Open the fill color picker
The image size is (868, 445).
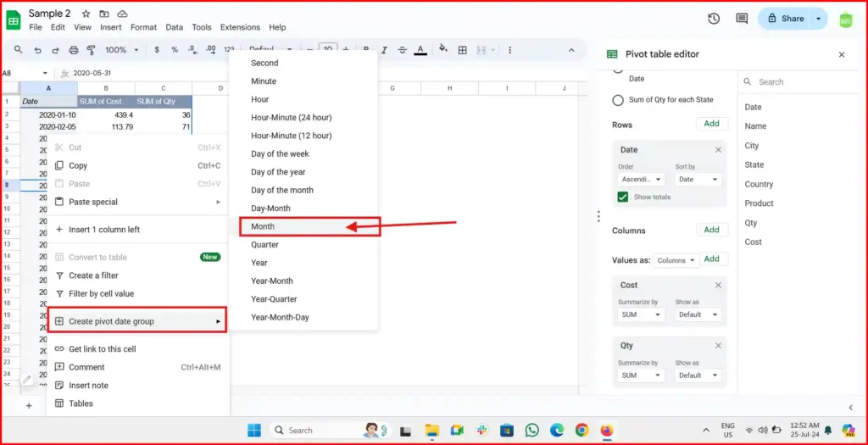(x=442, y=49)
